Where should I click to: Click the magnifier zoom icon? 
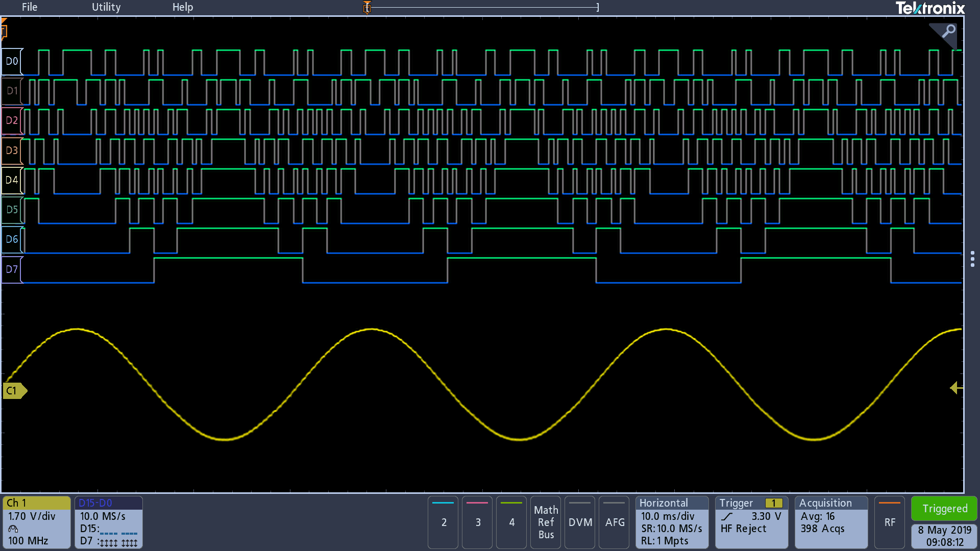[x=948, y=32]
